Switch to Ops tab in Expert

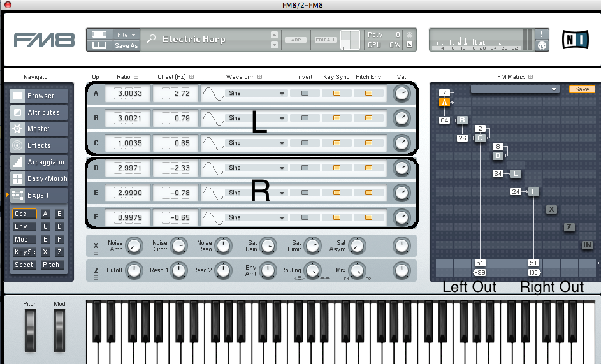pyautogui.click(x=24, y=214)
